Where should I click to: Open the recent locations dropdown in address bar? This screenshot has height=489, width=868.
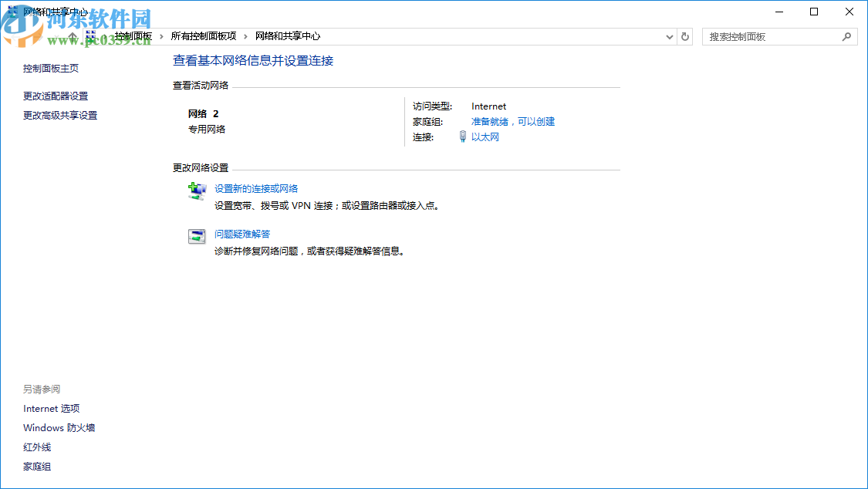tap(669, 36)
